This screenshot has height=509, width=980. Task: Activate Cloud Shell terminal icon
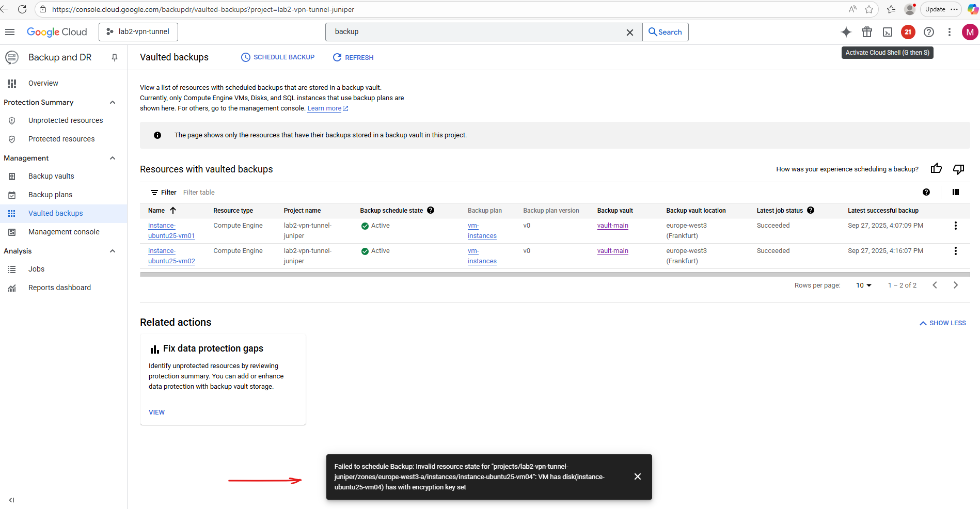pyautogui.click(x=887, y=32)
